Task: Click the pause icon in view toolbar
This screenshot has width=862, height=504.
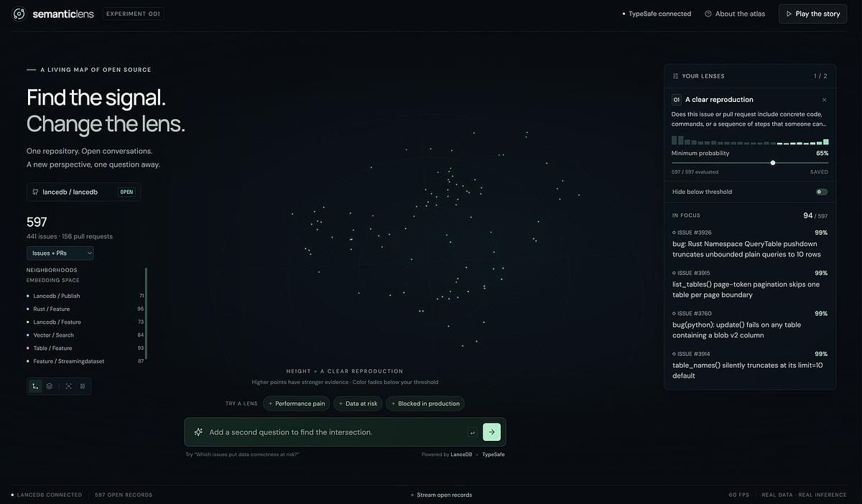Action: coord(83,386)
